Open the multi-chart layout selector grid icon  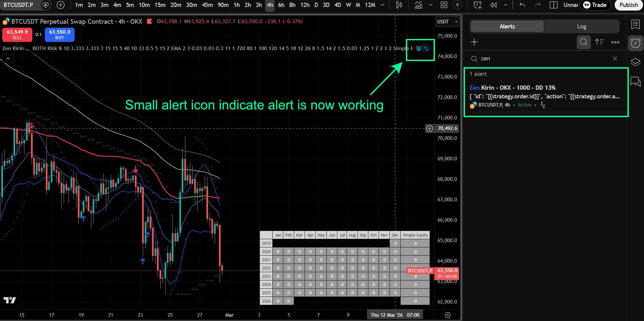[444, 5]
